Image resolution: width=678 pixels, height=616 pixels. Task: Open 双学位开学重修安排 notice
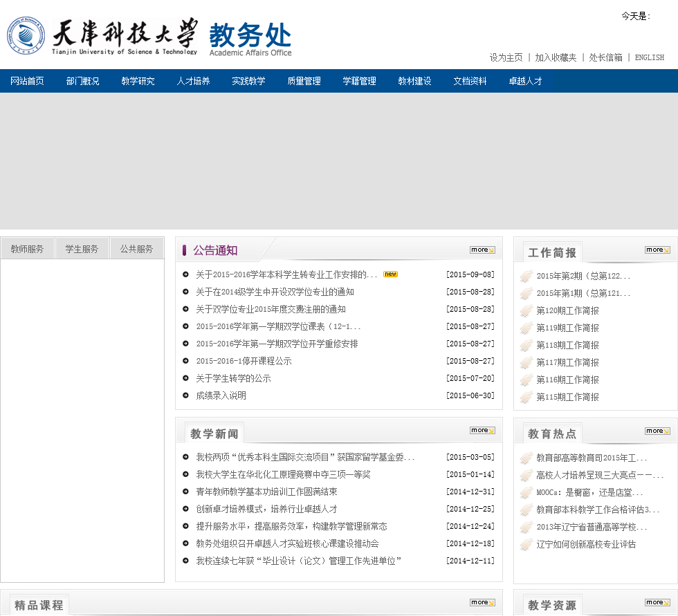click(277, 344)
